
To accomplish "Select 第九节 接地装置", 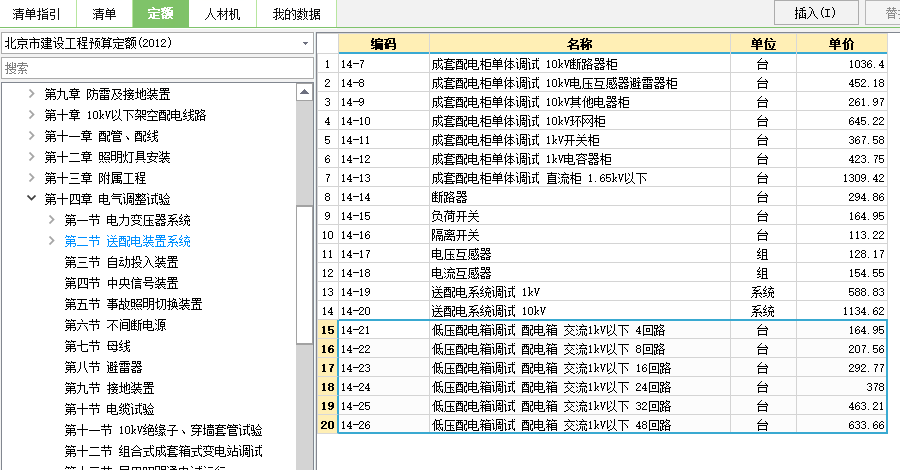I will (109, 389).
